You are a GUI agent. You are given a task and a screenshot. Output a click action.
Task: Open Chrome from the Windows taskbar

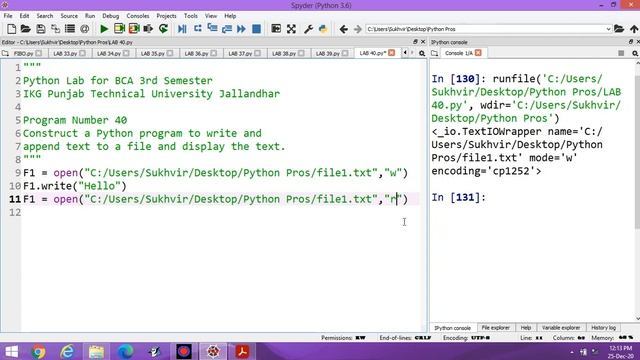pyautogui.click(x=38, y=351)
